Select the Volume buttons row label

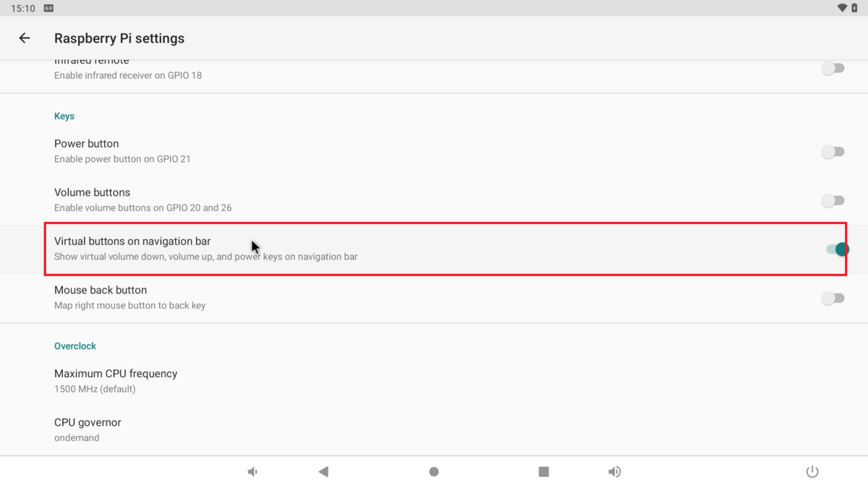coord(93,192)
